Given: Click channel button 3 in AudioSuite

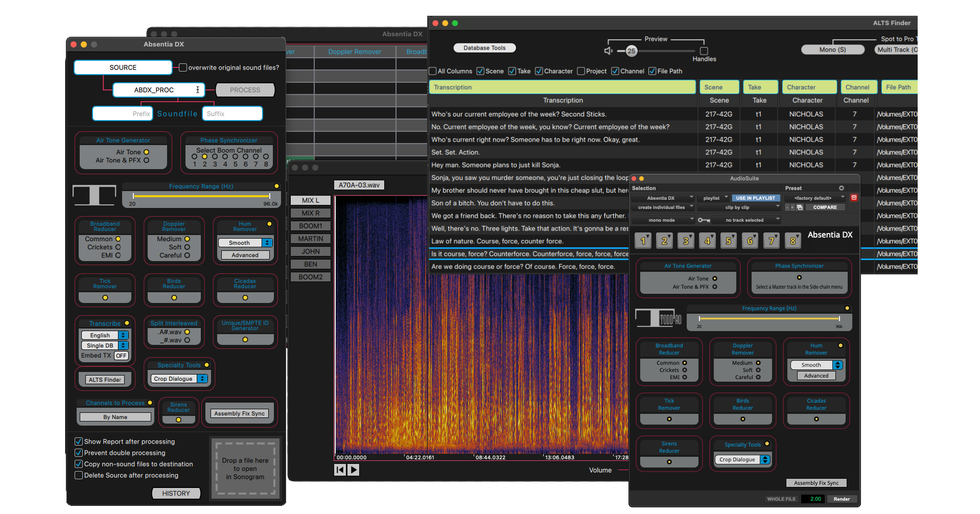Looking at the screenshot, I should pyautogui.click(x=686, y=240).
